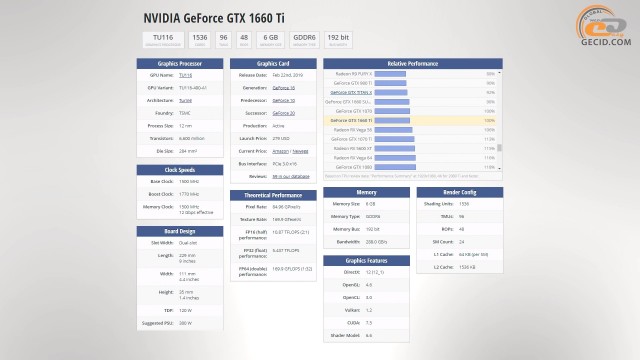This screenshot has height=360, width=640.
Task: Click the GeForce GTX 1660 SU... performance row
Action: click(x=410, y=102)
